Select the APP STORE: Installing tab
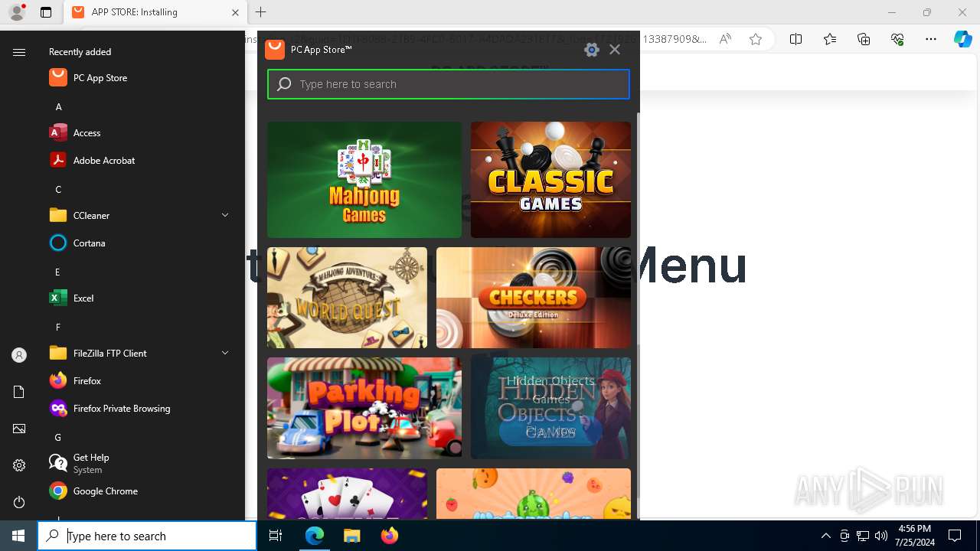This screenshot has height=551, width=980. coord(155,12)
